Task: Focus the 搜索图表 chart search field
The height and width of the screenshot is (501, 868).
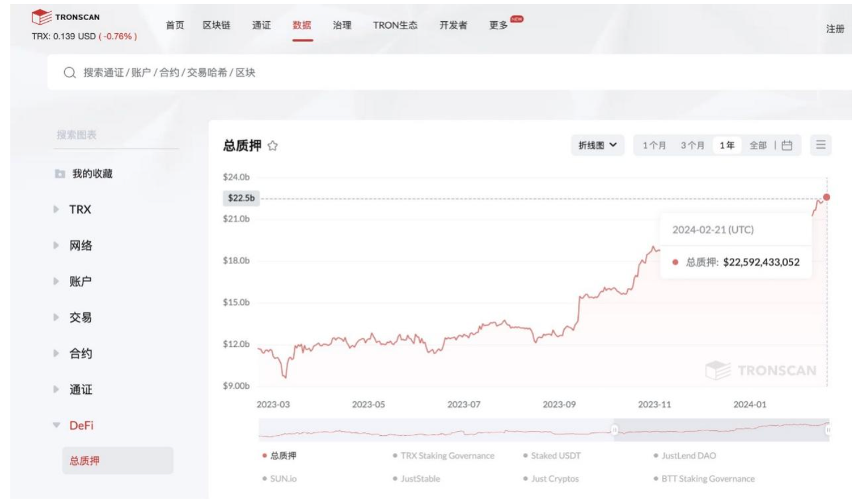Action: pyautogui.click(x=116, y=135)
